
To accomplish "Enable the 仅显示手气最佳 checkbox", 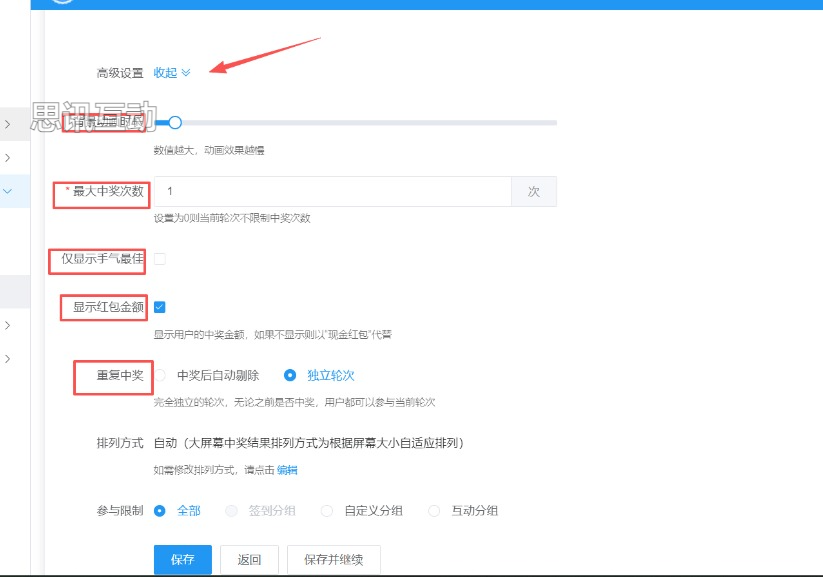I will click(160, 259).
